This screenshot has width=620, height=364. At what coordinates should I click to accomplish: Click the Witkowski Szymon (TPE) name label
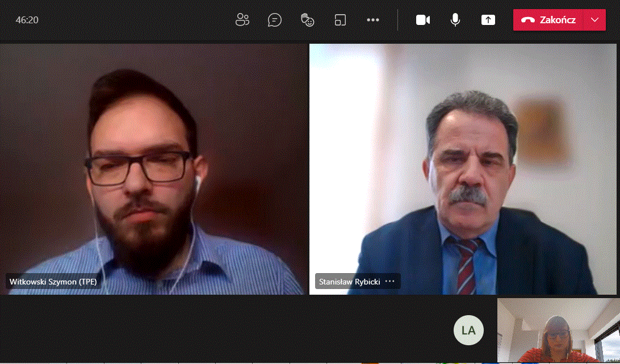tap(53, 282)
